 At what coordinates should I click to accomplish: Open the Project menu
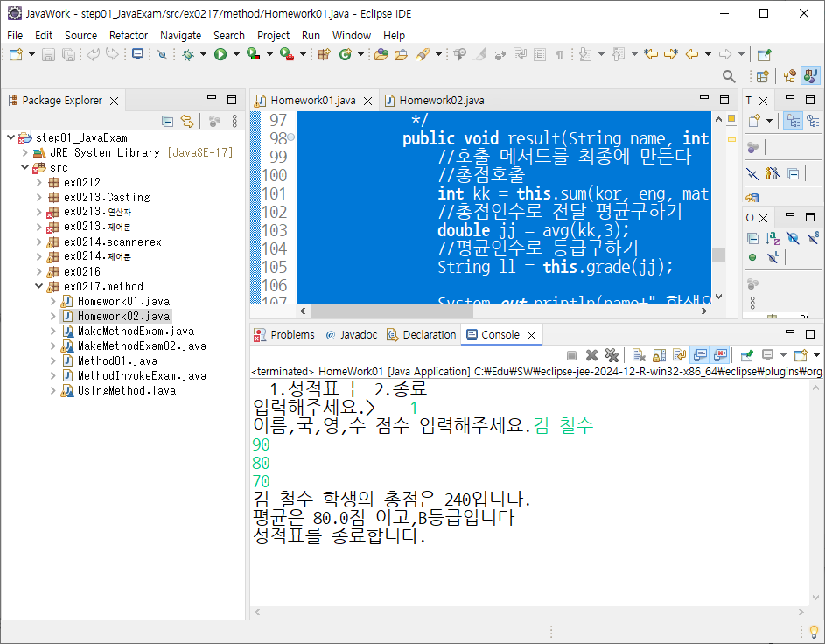pyautogui.click(x=273, y=35)
